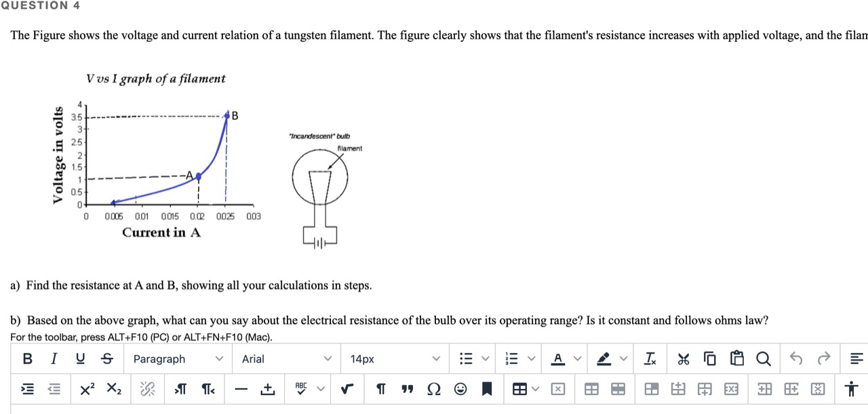868x414 pixels.
Task: Undo the last edit
Action: (797, 358)
